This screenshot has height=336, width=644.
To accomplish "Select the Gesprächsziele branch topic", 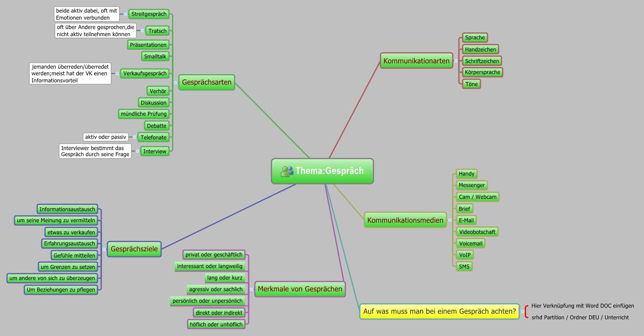I will (x=134, y=249).
